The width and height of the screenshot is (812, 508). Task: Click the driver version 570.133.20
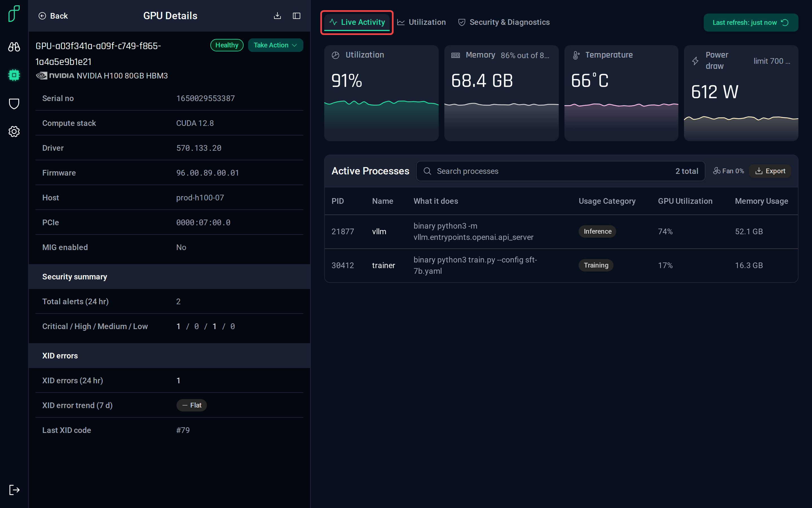[x=199, y=148]
